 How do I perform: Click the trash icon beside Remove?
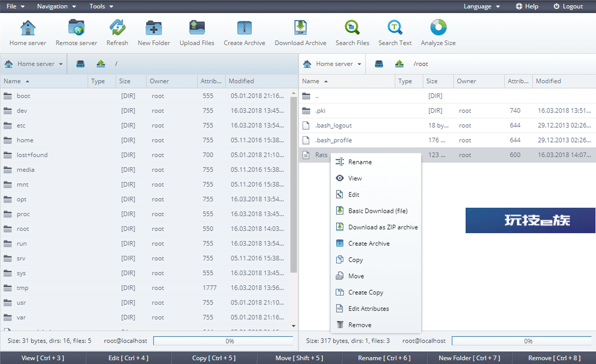(x=340, y=325)
